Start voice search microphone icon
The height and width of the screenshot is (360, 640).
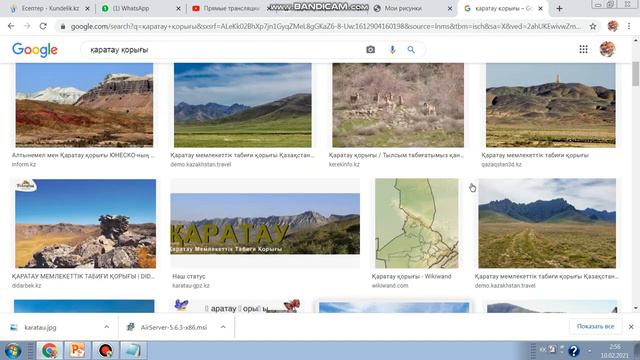[392, 49]
